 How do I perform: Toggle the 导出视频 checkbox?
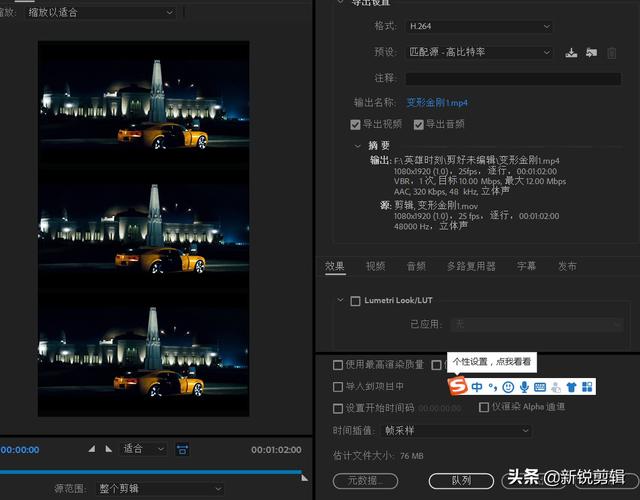355,124
